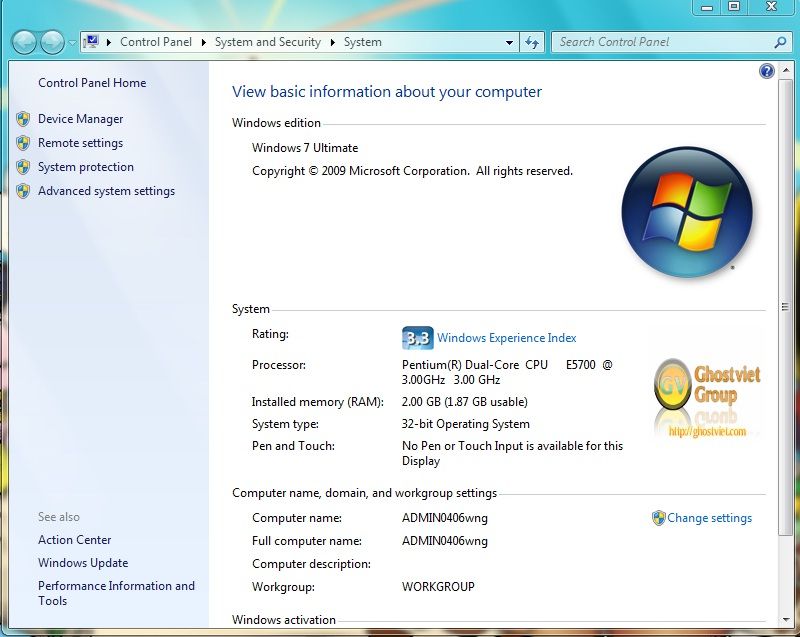
Task: Click the Forward navigation arrow
Action: coord(52,42)
